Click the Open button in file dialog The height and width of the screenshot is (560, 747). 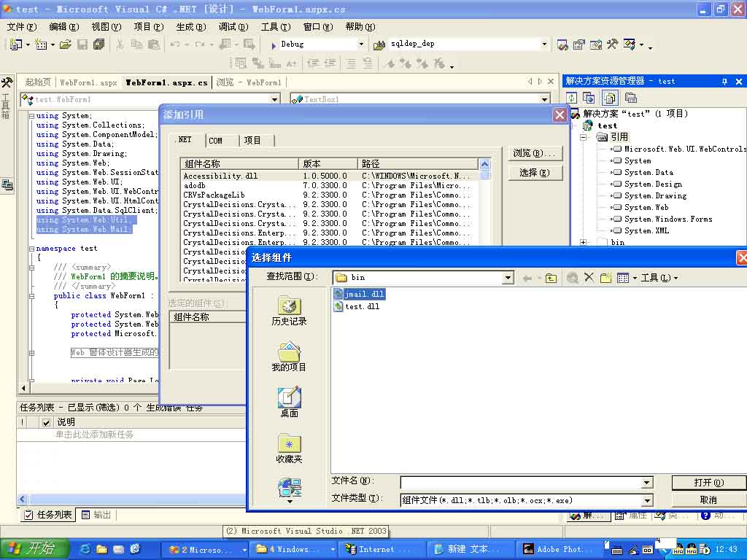tap(708, 483)
